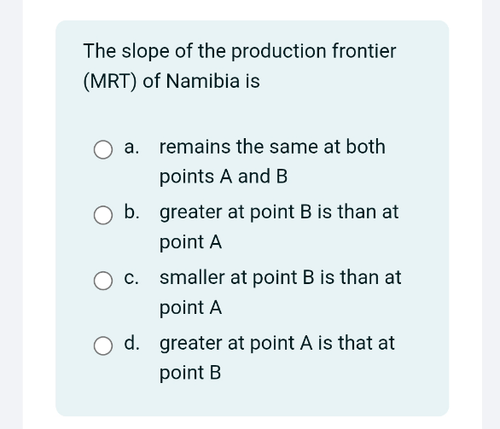Select the radio button for option b
The image size is (500, 429).
coord(103,215)
